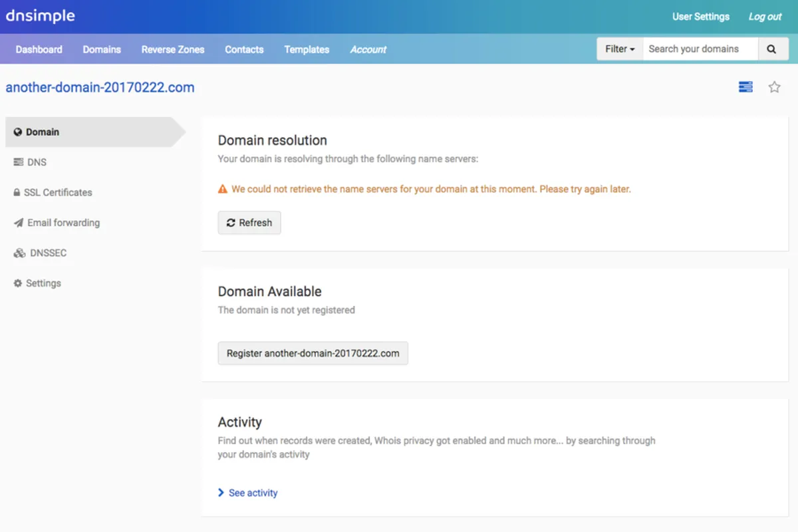Viewport: 798px width, 532px height.
Task: Click the See activity link
Action: (x=248, y=493)
